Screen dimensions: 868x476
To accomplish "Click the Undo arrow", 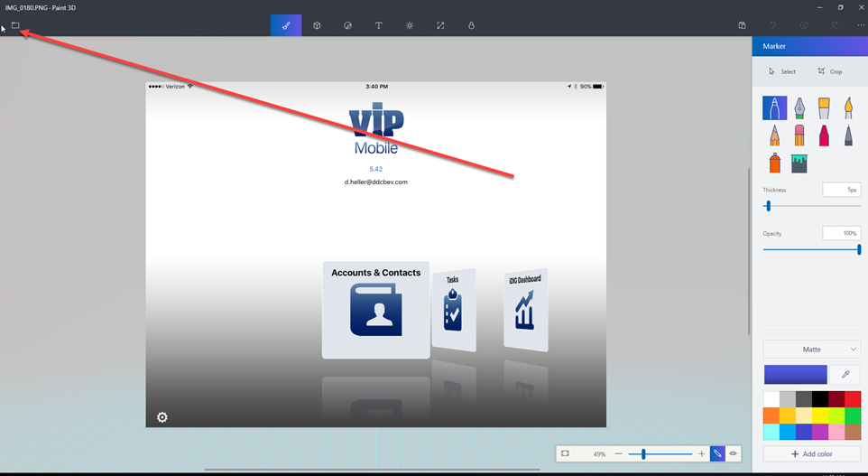I will 772,25.
